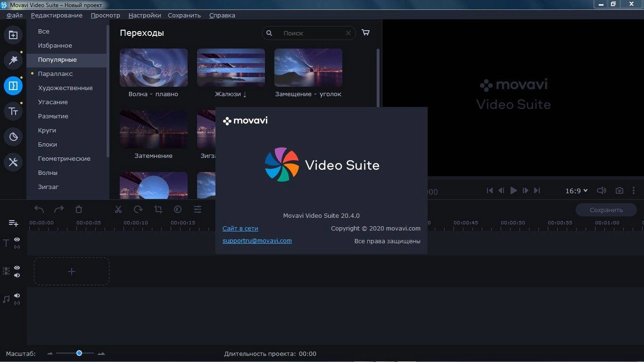
Task: Open the stickers clock-shaped panel icon
Action: coord(13,137)
